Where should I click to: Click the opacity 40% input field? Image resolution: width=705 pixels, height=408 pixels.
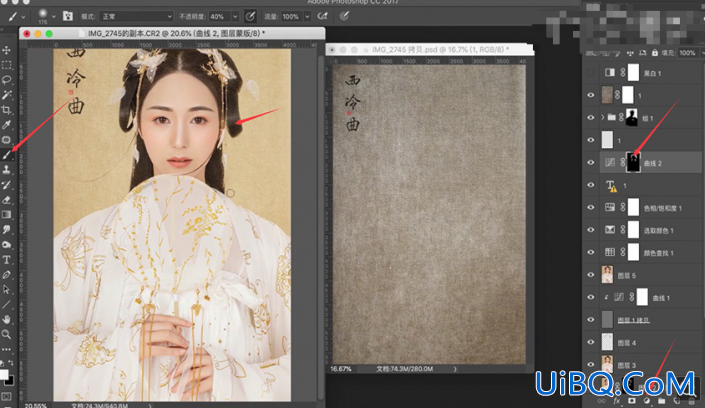[x=219, y=17]
